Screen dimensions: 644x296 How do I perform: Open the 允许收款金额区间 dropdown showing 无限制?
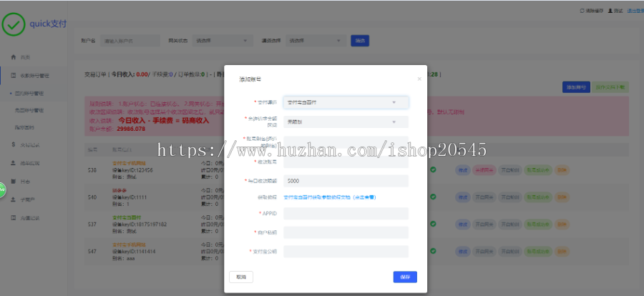[x=346, y=122]
